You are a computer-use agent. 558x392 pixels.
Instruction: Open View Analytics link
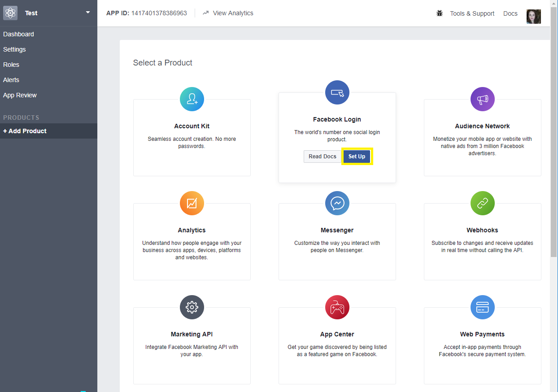tap(233, 13)
